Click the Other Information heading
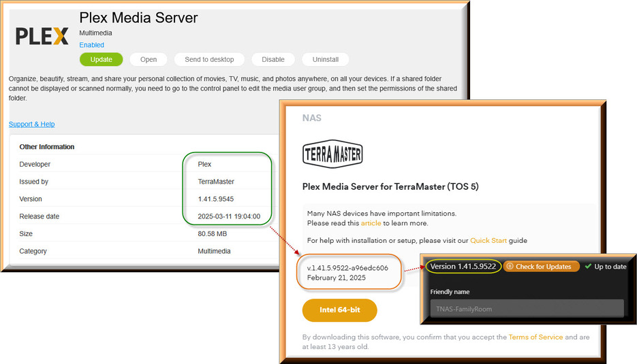Screen dimensions: 637x364 point(47,147)
